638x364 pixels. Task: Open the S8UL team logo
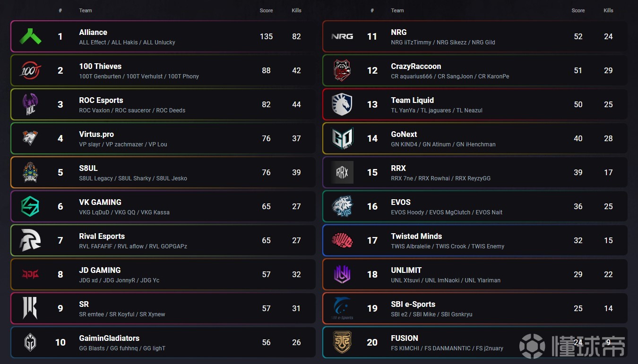[30, 172]
